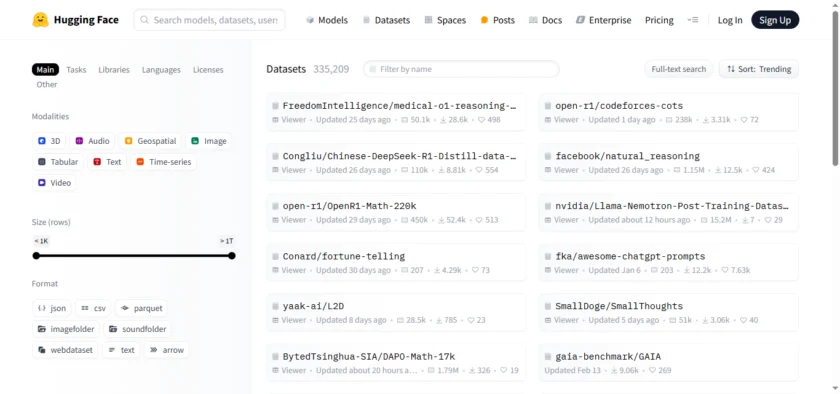This screenshot has height=394, width=840.
Task: Toggle the Time-series modality filter
Action: point(163,162)
